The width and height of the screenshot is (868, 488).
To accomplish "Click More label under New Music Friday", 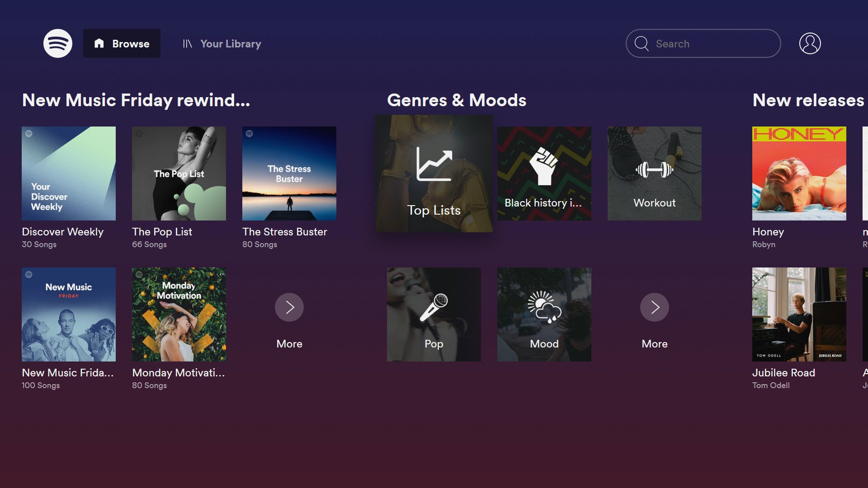I will click(x=289, y=344).
